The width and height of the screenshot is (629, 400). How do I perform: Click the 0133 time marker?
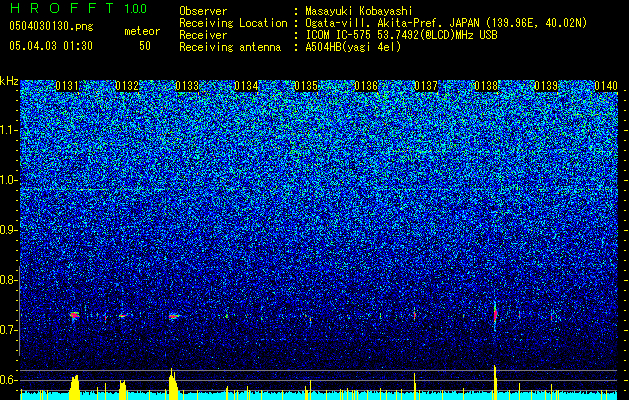pos(187,86)
